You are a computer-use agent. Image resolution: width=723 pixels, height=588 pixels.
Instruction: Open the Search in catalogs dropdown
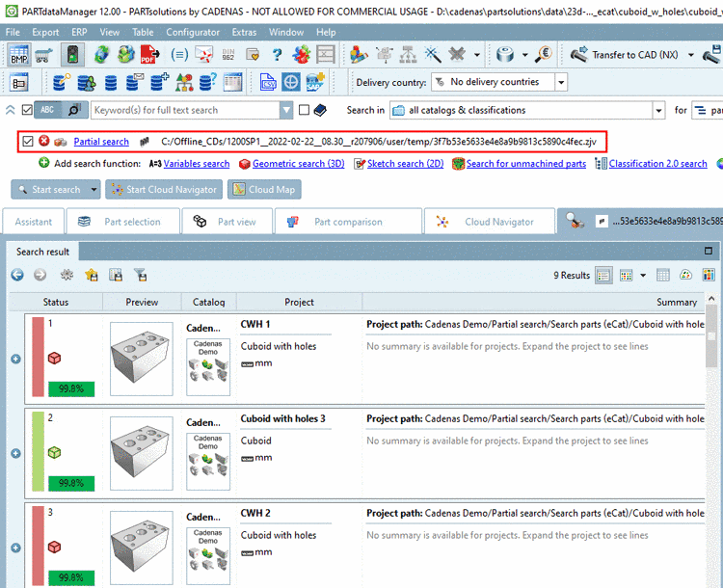[x=659, y=110]
